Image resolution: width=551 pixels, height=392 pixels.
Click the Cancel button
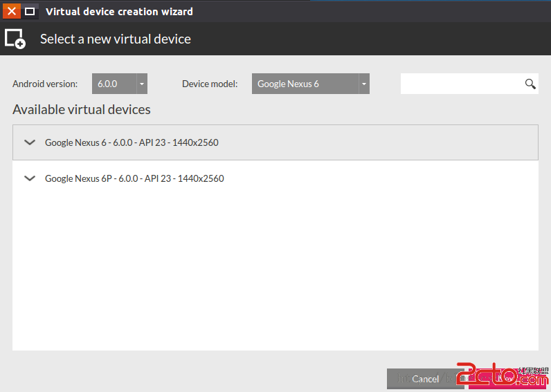tap(425, 379)
